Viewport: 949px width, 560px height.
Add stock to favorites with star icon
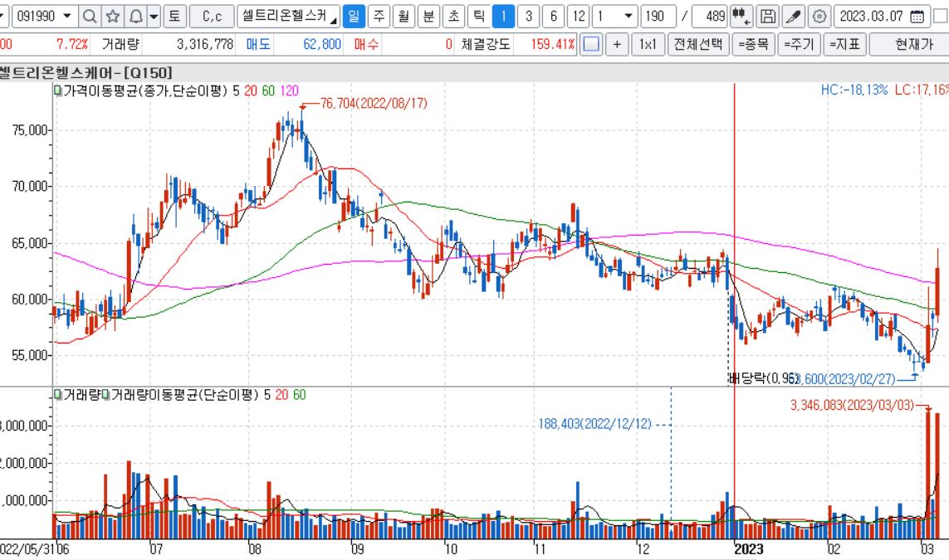(x=113, y=17)
